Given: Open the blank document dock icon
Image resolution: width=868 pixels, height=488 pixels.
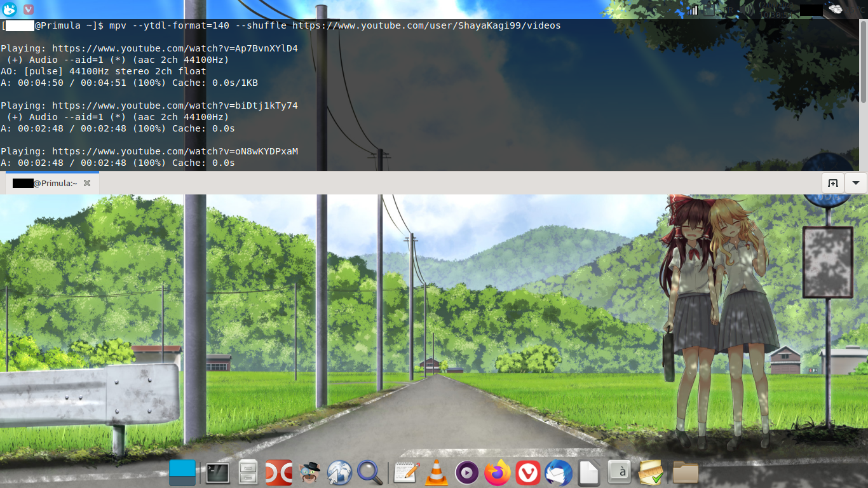Looking at the screenshot, I should point(589,473).
